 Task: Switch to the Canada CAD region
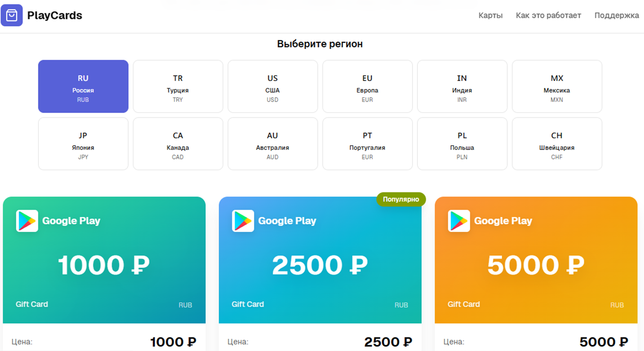[178, 144]
